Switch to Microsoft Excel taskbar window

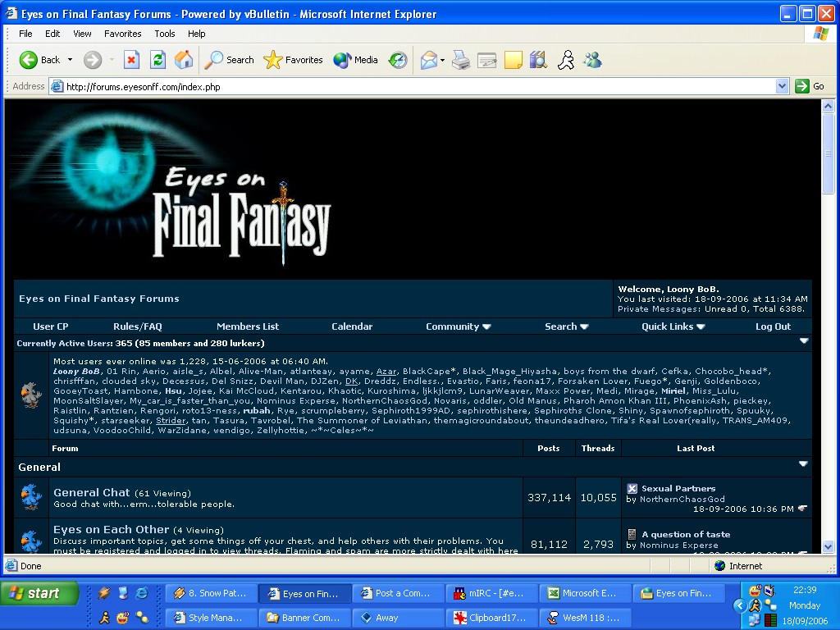tap(585, 593)
